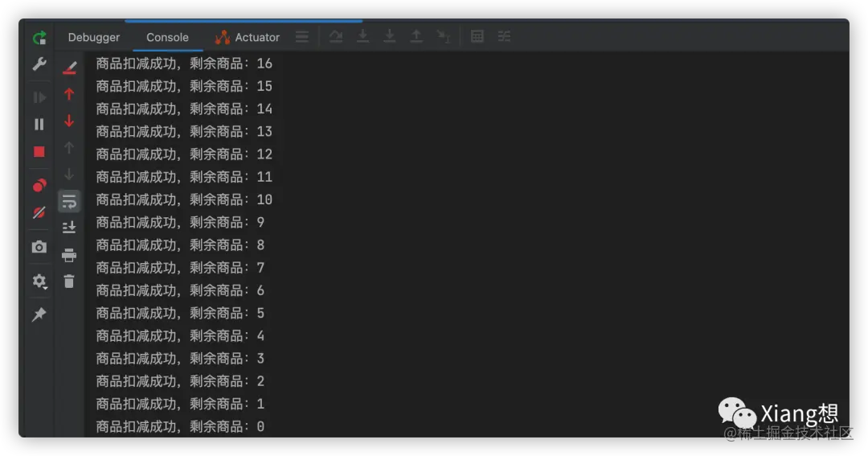868x456 pixels.
Task: Switch to the Debugger tab
Action: (x=93, y=37)
